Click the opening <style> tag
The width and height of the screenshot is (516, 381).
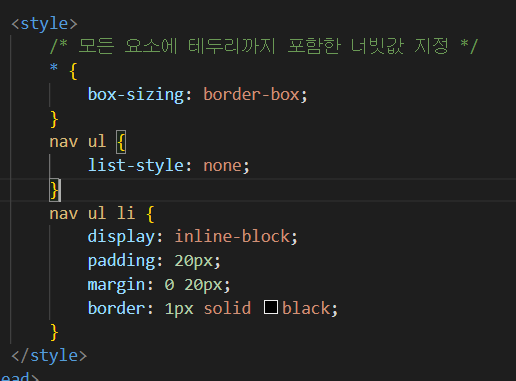coord(44,24)
